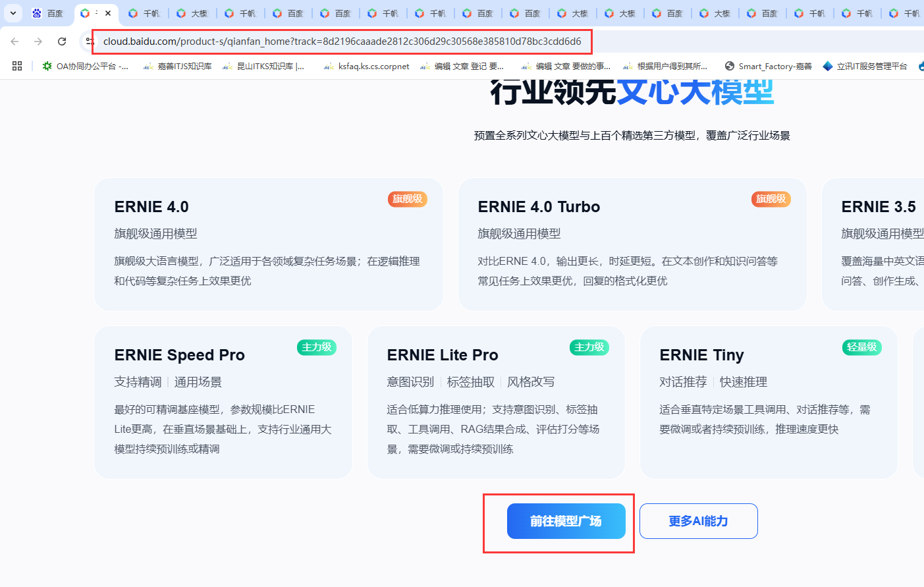Click the 行业领先文心大模型 heading
This screenshot has width=924, height=587.
(x=632, y=92)
